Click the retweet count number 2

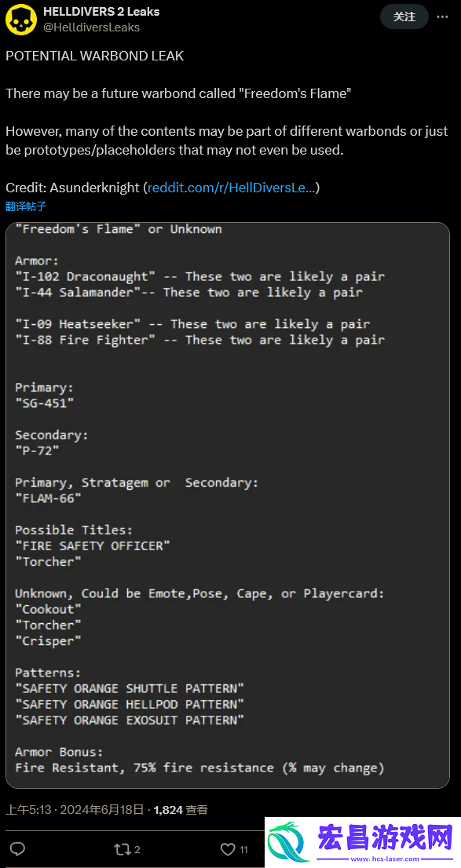137,849
